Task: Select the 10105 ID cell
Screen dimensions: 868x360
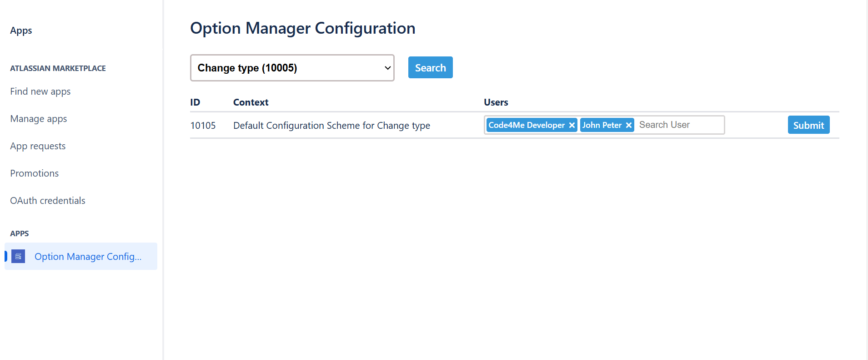Action: [x=203, y=126]
